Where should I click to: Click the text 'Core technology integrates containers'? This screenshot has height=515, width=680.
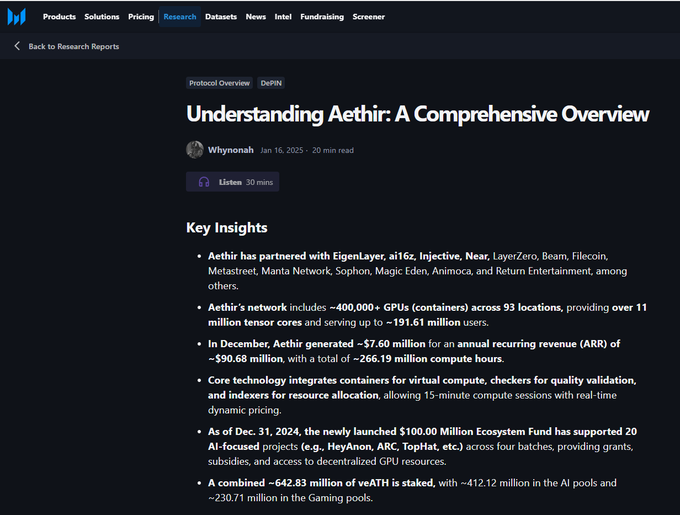pyautogui.click(x=298, y=380)
